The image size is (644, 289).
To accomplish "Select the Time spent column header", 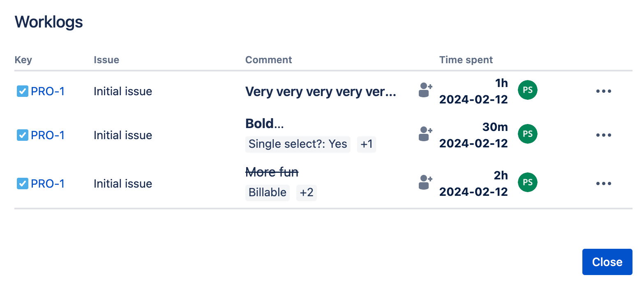I will point(466,60).
